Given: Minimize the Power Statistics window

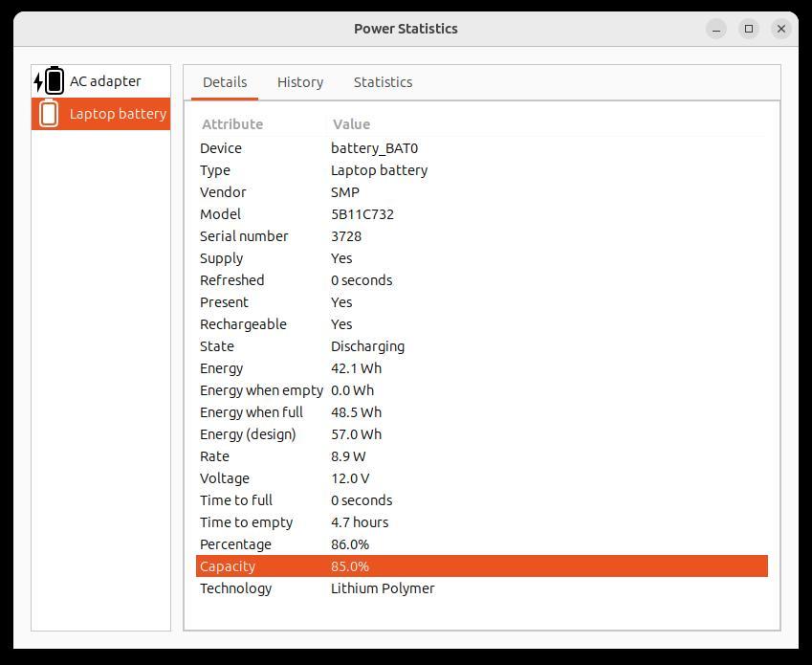Looking at the screenshot, I should (716, 29).
